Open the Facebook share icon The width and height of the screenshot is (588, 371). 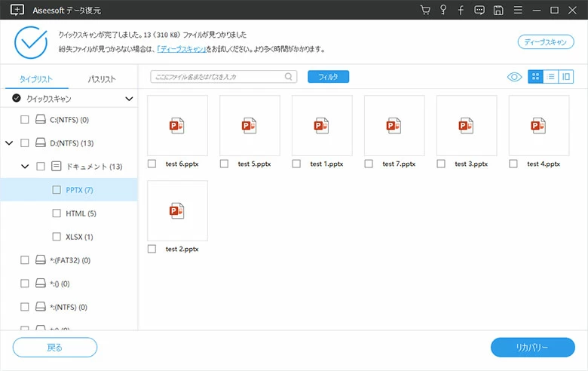click(461, 10)
